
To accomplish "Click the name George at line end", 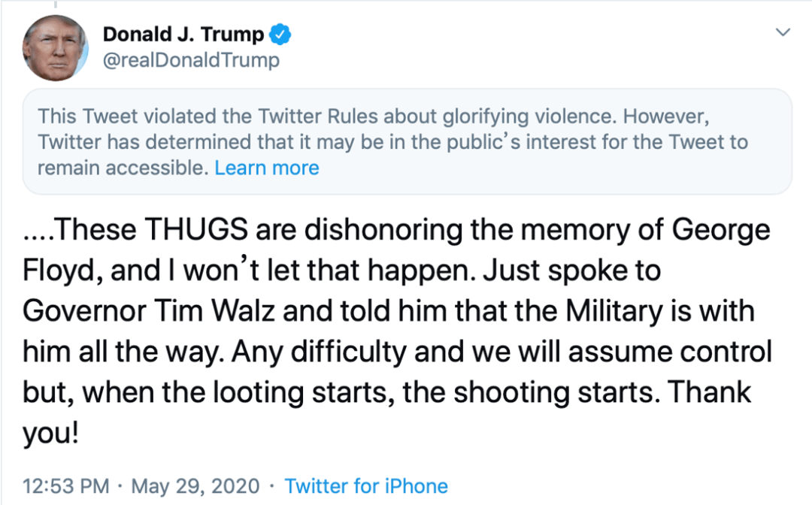I will 721,230.
